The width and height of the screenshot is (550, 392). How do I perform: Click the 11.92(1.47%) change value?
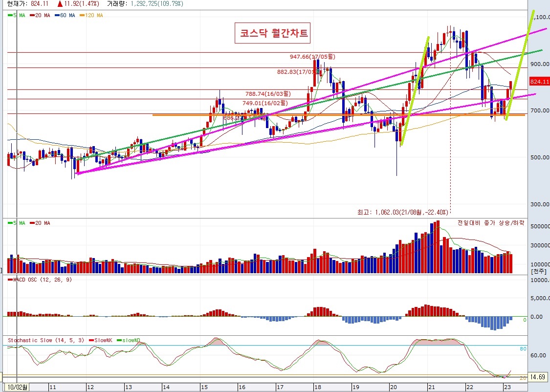[x=78, y=3]
